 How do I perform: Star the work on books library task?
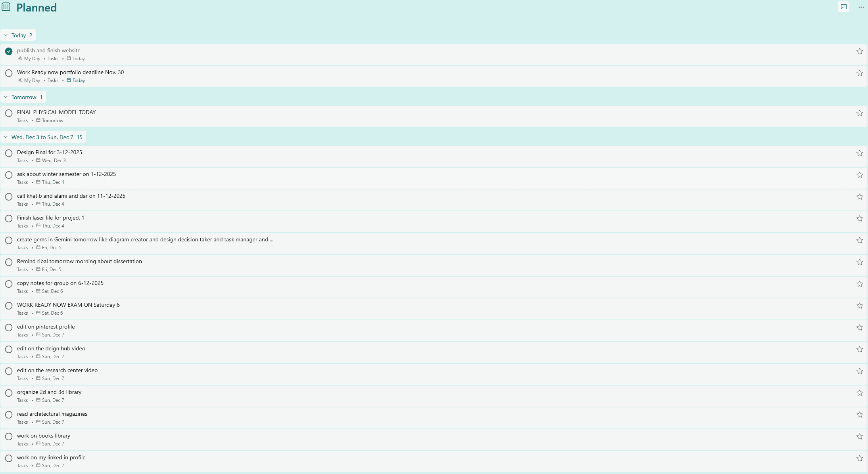(859, 436)
